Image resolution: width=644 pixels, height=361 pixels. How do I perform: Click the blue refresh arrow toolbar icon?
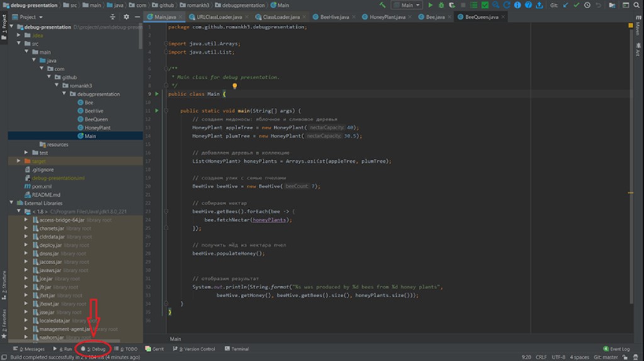506,5
